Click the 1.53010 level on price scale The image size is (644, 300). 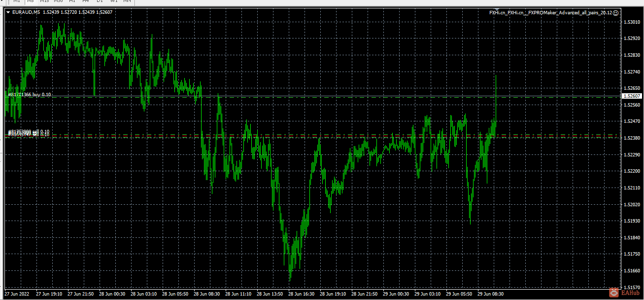click(632, 22)
